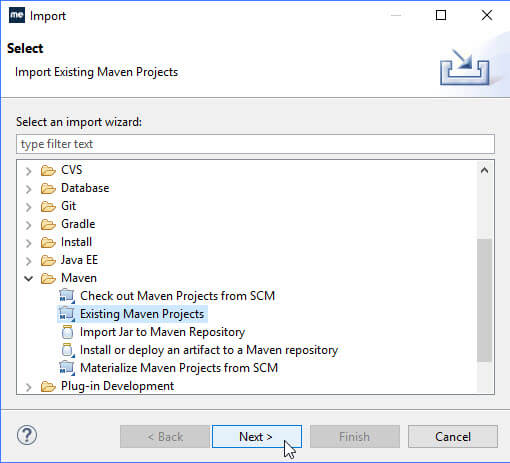The height and width of the screenshot is (463, 510).
Task: Collapse the Maven category
Action: tap(29, 278)
